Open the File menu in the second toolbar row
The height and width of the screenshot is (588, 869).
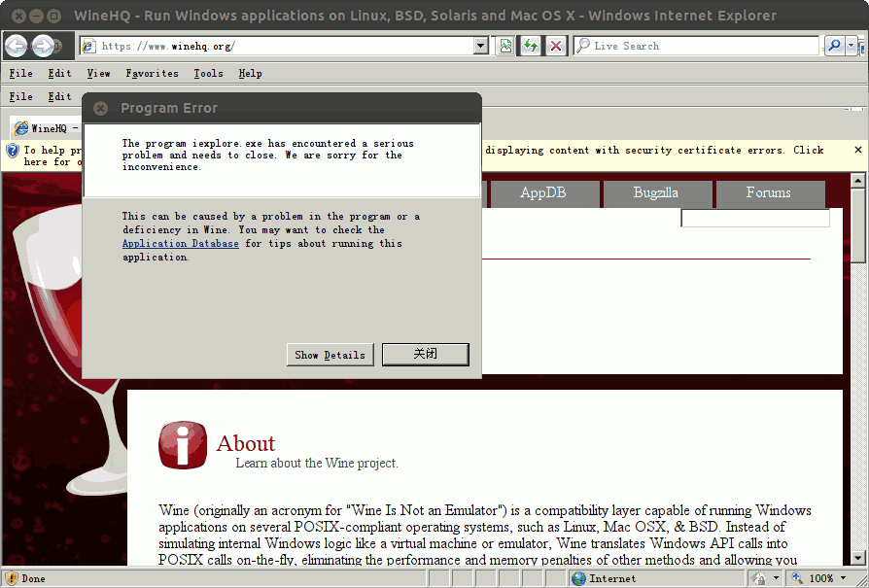(21, 96)
